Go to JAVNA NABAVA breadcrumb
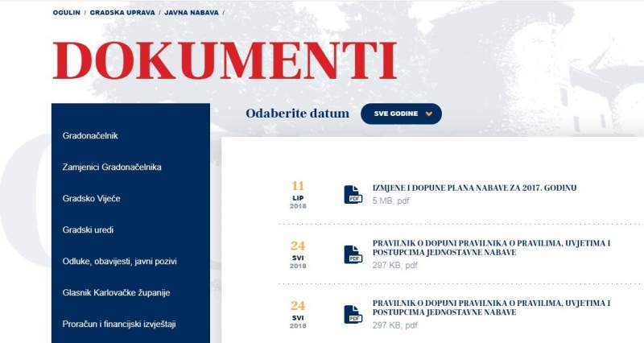Screen dimensions: 644x343 click(x=192, y=13)
